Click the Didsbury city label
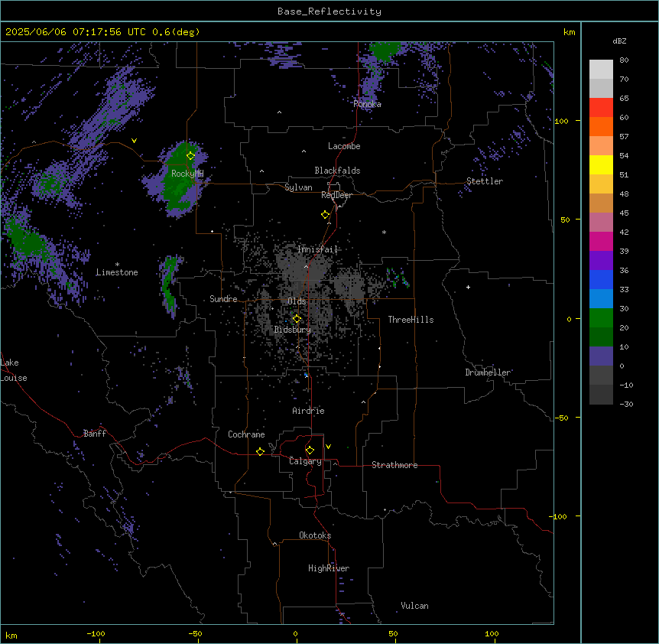This screenshot has width=659, height=644. tap(293, 330)
